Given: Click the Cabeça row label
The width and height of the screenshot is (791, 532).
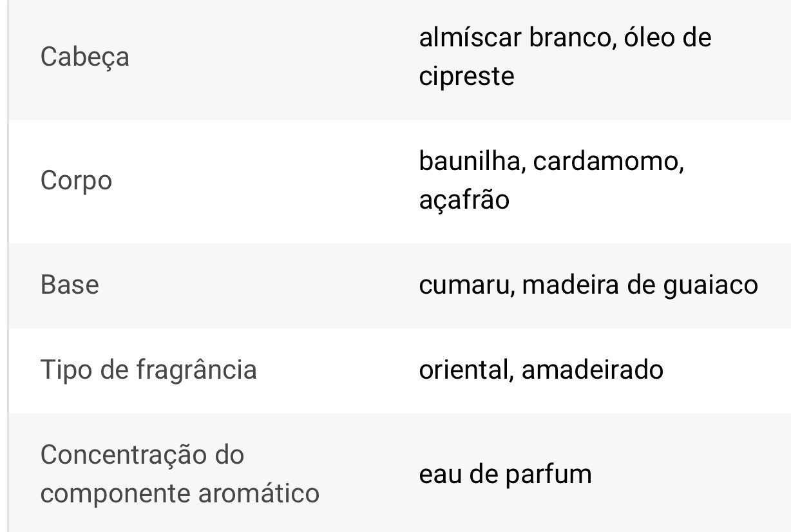Looking at the screenshot, I should (84, 57).
